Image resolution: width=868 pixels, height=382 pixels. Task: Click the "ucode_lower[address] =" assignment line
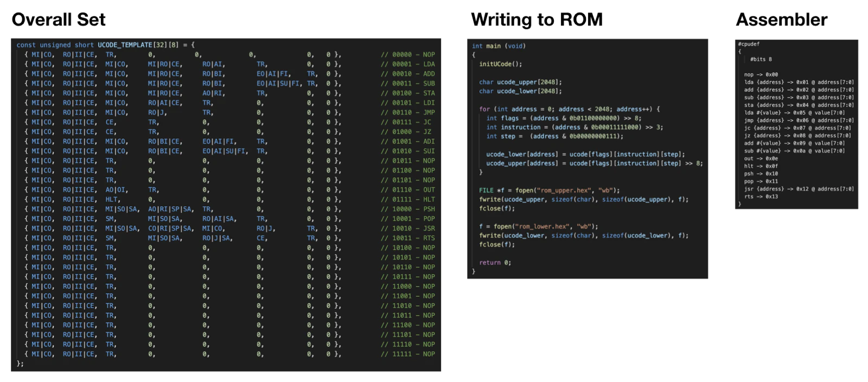pyautogui.click(x=586, y=154)
